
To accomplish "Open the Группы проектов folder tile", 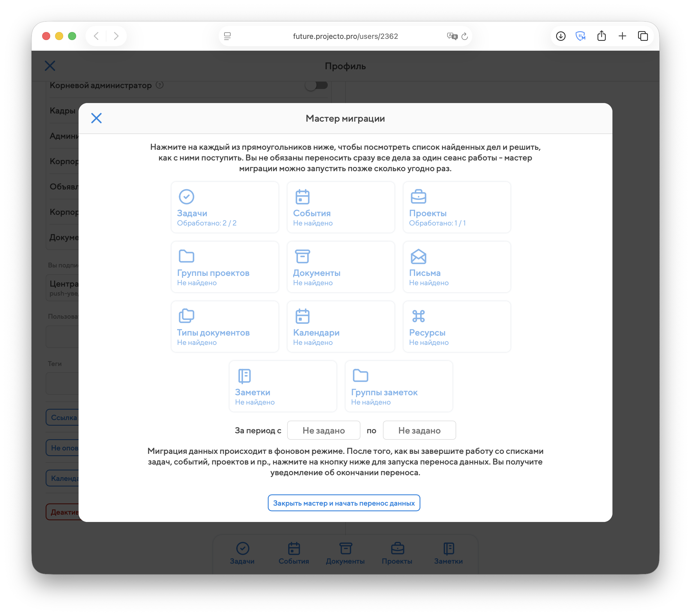I will [225, 267].
